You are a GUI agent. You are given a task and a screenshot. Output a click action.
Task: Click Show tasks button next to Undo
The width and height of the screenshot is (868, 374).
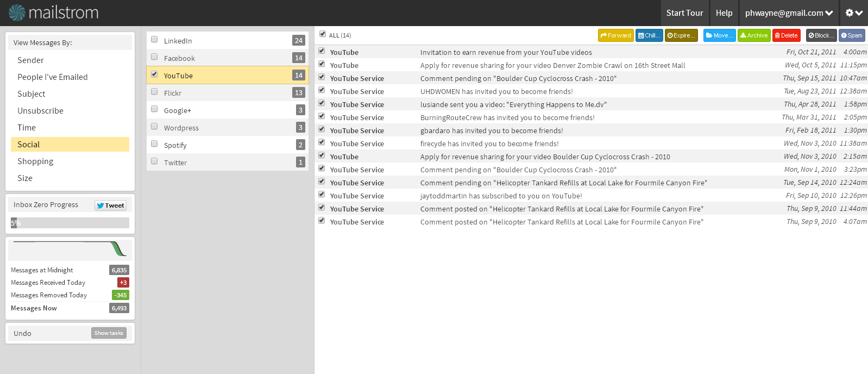click(109, 333)
